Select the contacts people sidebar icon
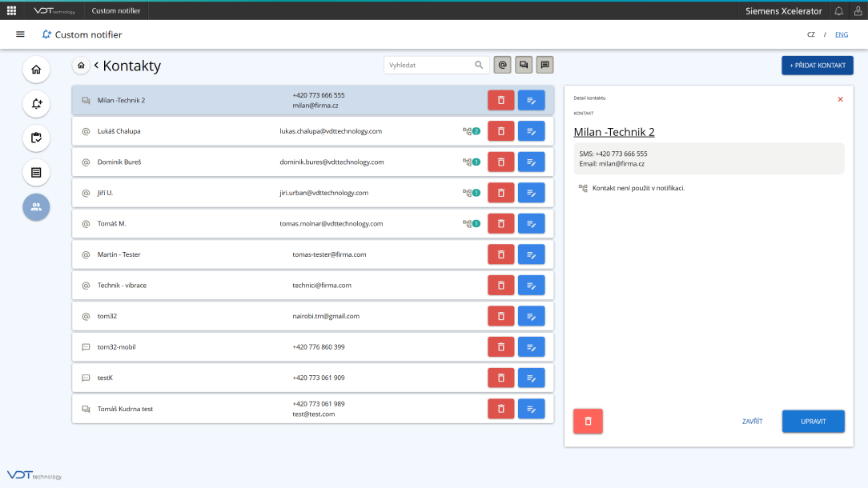 coord(36,206)
